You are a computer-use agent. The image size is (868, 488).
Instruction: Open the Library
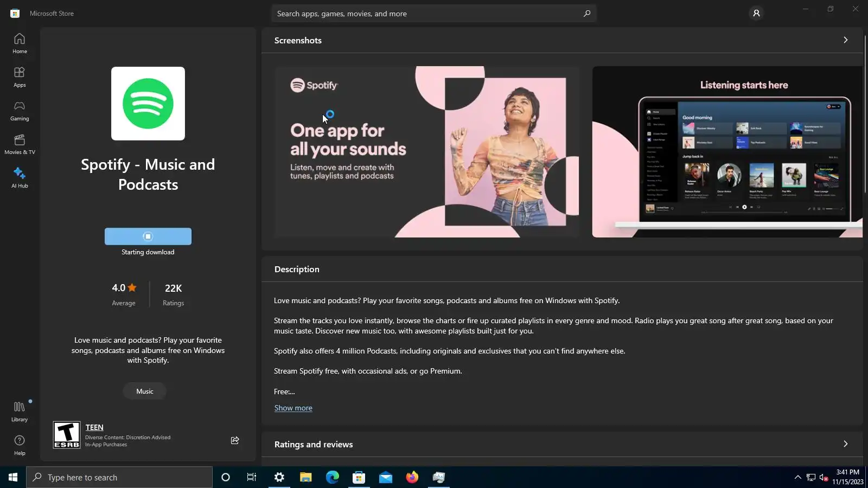pos(20,412)
